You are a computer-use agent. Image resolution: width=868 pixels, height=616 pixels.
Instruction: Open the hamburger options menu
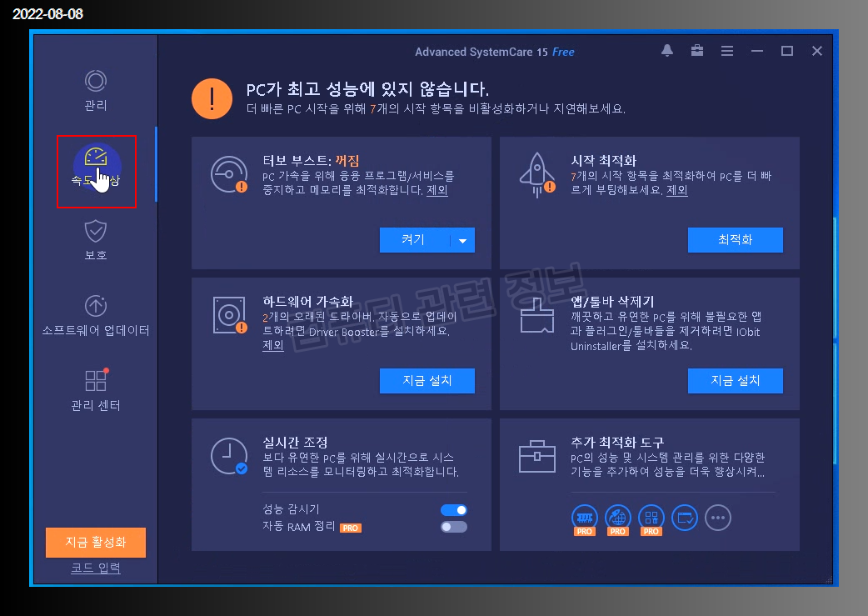click(x=727, y=51)
